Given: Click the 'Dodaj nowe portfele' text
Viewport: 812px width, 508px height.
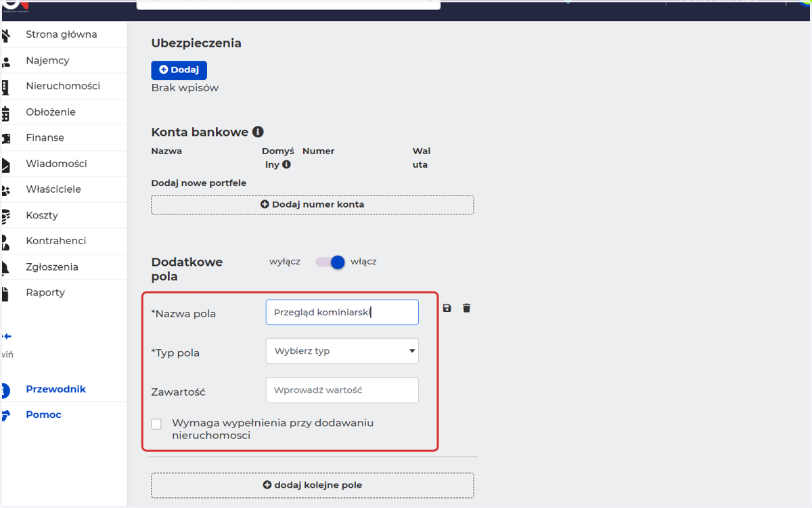Looking at the screenshot, I should coord(199,183).
